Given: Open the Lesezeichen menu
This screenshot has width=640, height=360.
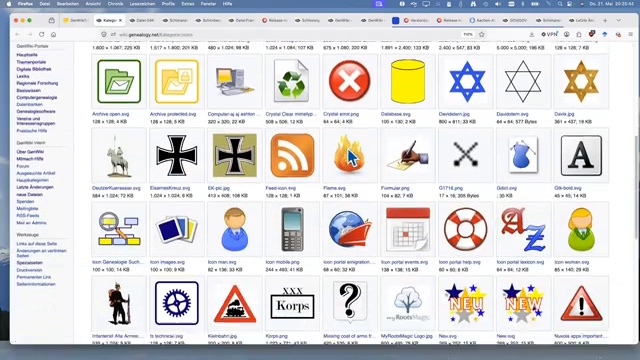Looking at the screenshot, I should 142,4.
